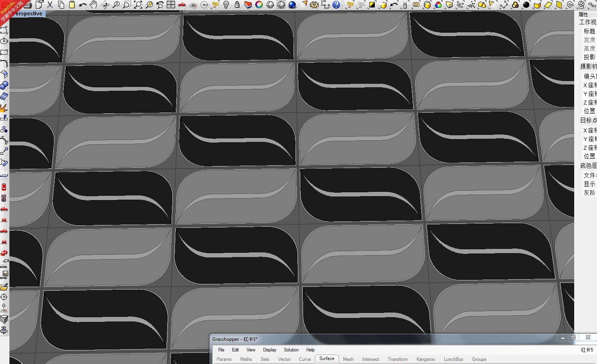The image size is (597, 364).
Task: Click the Undo arrow icon
Action: coord(83,5)
